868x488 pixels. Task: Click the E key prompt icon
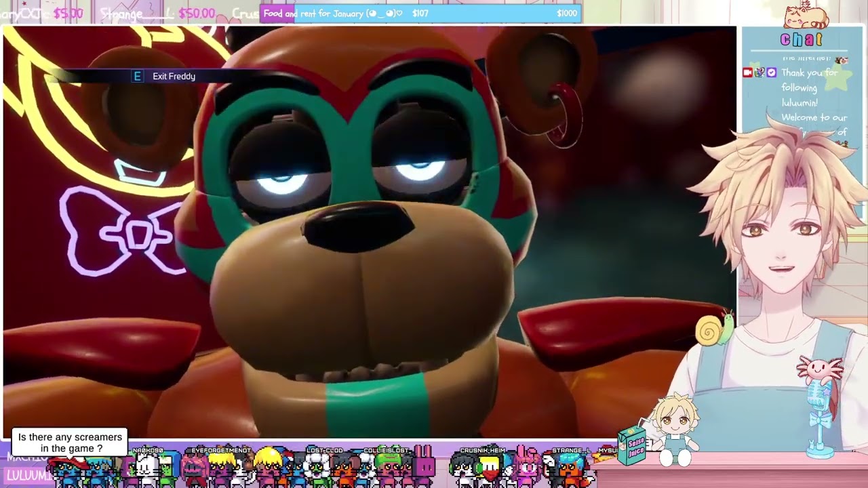pos(138,76)
